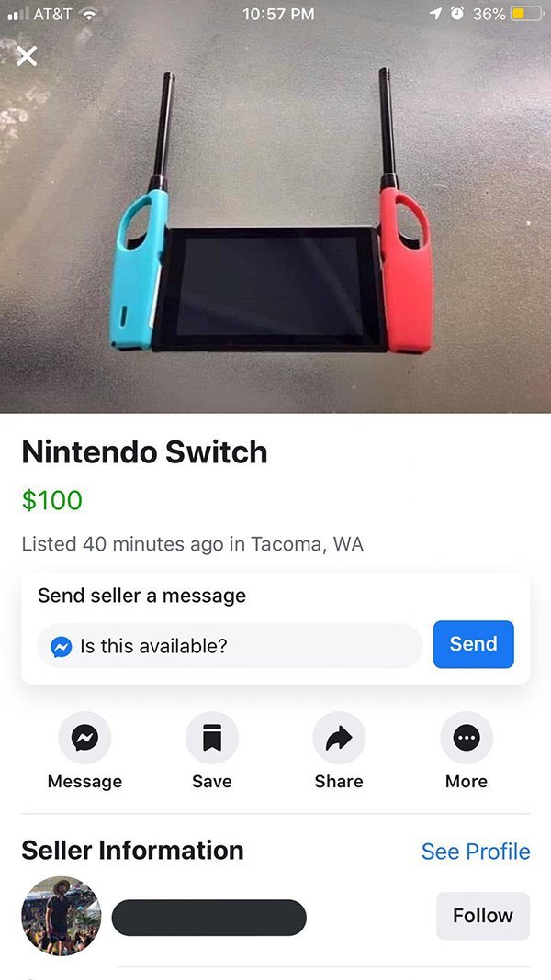Tap the Nintendo Switch listing title
This screenshot has width=551, height=980.
tap(144, 451)
